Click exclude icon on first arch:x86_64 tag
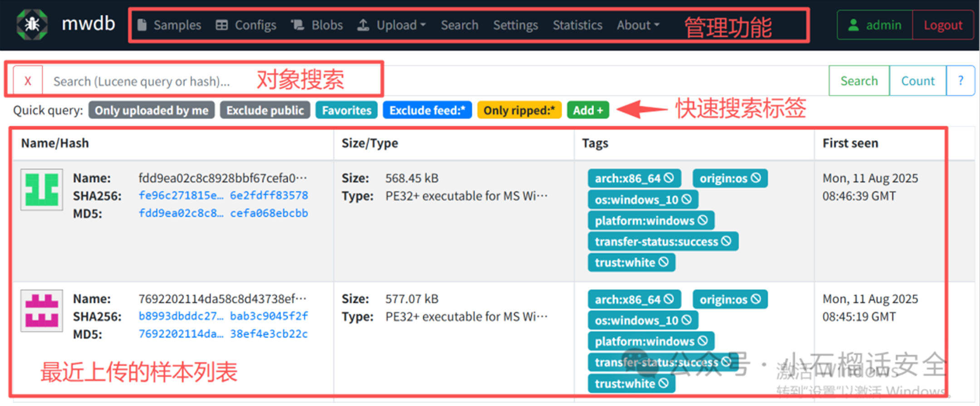980x406 pixels. coord(669,178)
